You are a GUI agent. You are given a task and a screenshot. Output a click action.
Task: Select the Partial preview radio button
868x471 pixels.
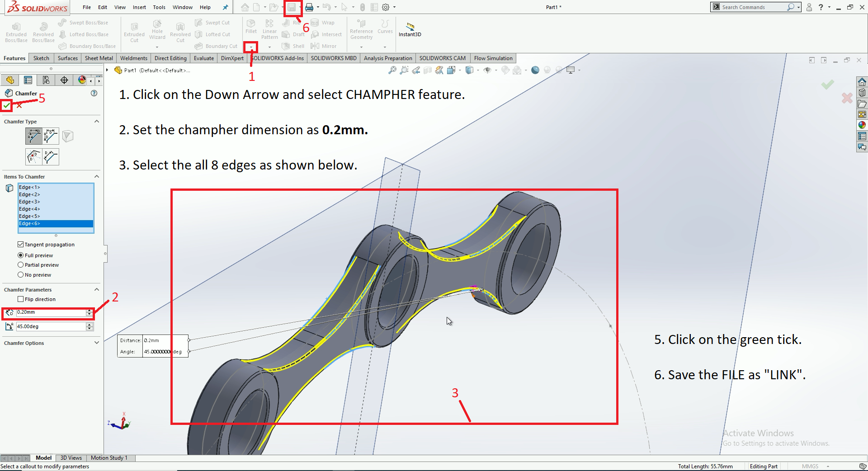tap(20, 265)
